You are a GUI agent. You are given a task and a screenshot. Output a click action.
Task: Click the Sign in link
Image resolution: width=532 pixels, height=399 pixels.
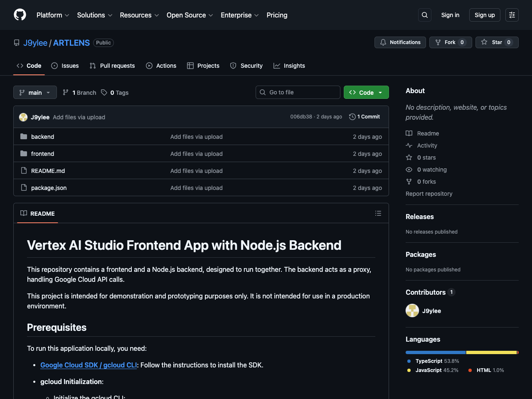[x=450, y=15]
